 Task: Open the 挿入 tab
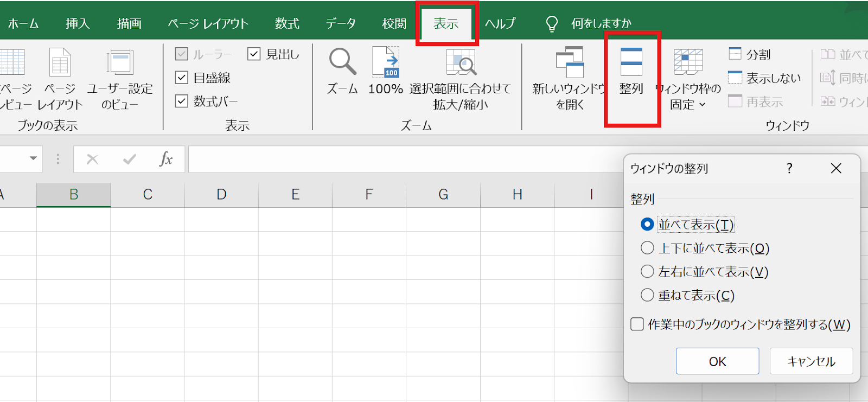click(x=78, y=23)
